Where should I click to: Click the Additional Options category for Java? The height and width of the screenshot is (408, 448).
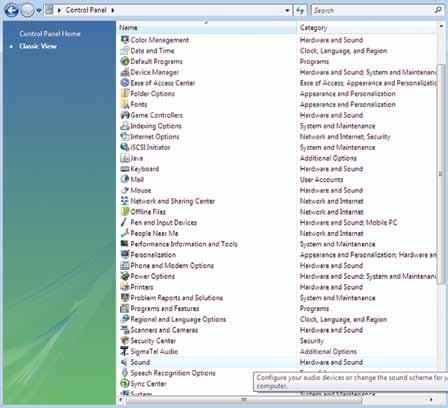328,158
